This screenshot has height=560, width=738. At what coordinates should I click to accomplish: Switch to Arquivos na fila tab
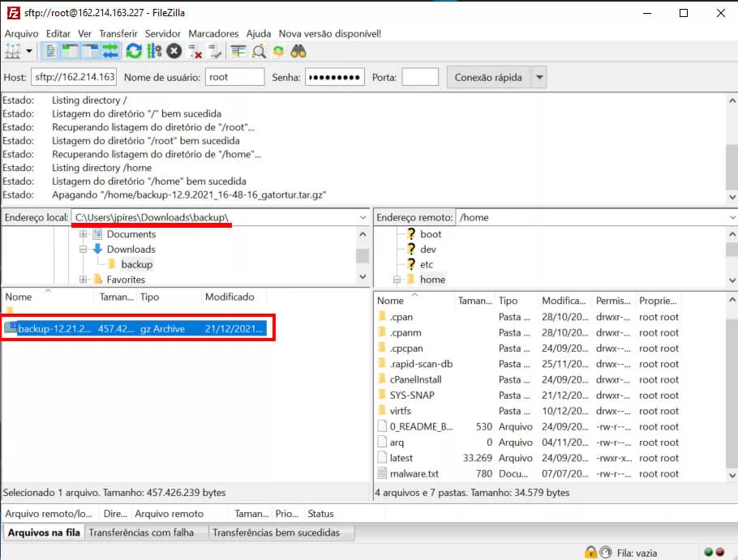click(x=44, y=532)
